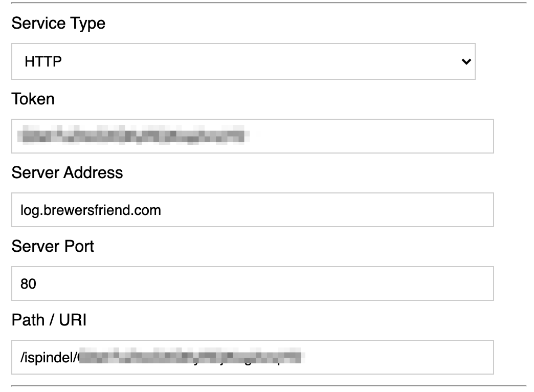This screenshot has width=534, height=392.
Task: Click the selected HTTP option text
Action: [x=43, y=62]
